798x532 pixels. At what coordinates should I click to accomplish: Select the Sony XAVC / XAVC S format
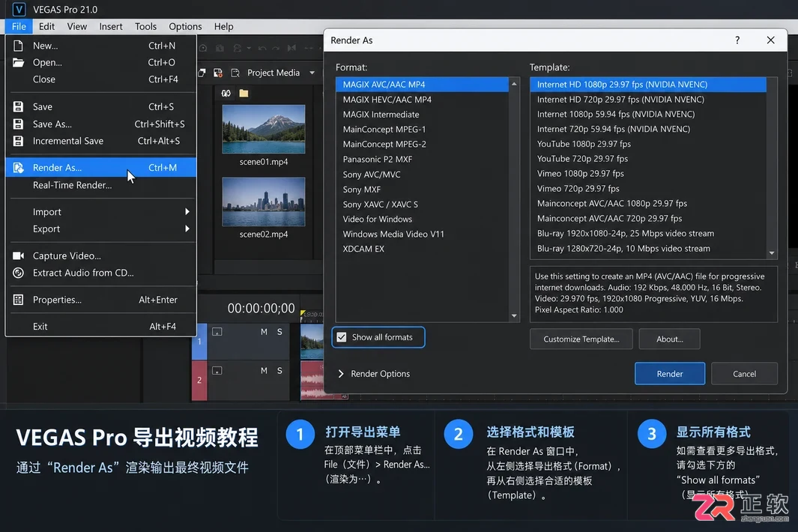[x=422, y=204]
